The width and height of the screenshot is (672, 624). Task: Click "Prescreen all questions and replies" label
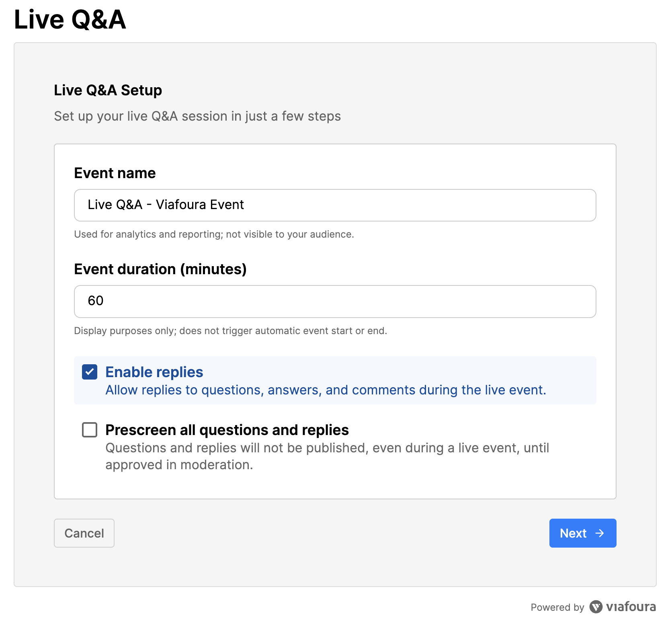pos(227,430)
